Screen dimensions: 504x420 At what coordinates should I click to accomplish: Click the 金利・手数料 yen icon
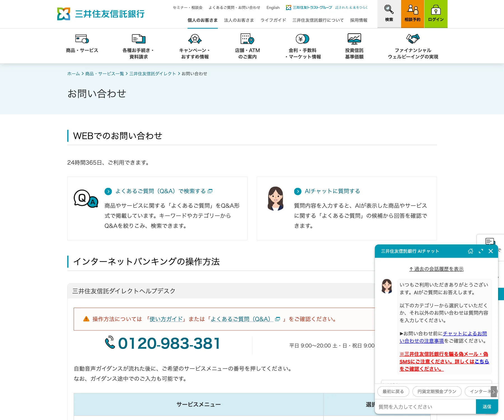click(302, 39)
